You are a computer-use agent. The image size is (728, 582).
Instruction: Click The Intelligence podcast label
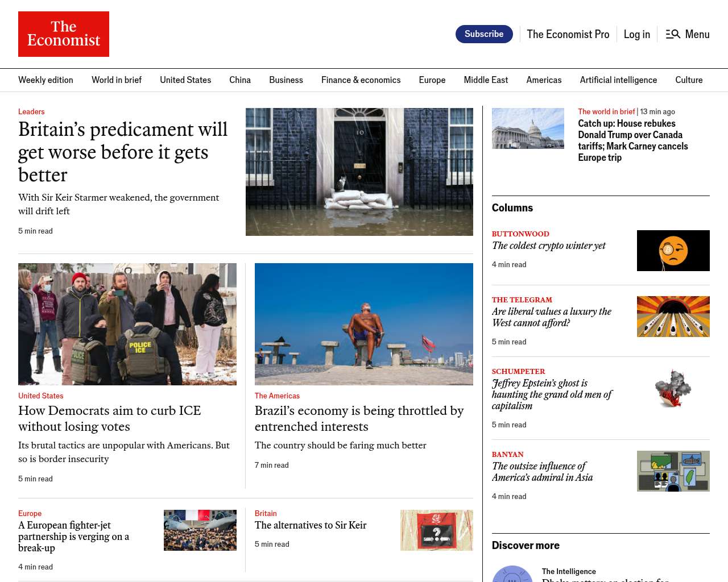click(x=569, y=571)
